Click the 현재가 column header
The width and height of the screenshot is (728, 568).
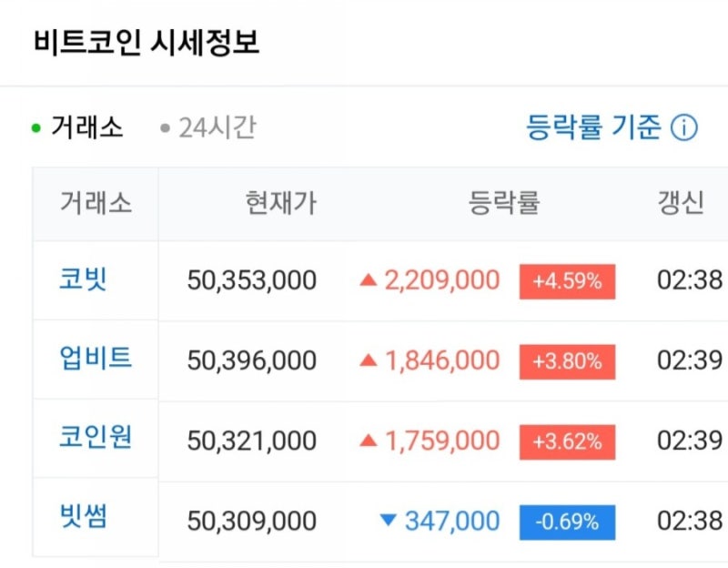pos(280,203)
